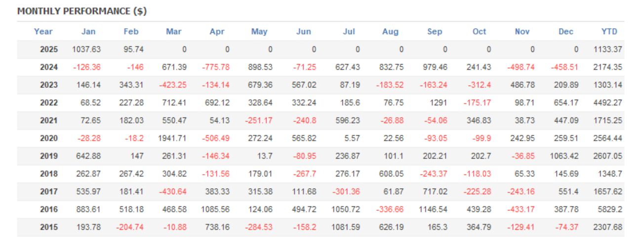Select the 2022 September value 1291
This screenshot has height=242, width=644.
(x=437, y=103)
